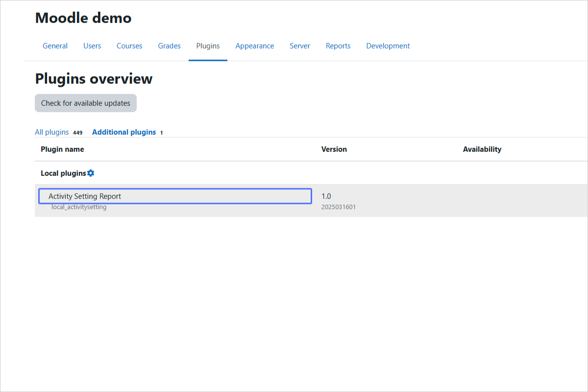Go to the Development tab
The height and width of the screenshot is (392, 588).
388,46
